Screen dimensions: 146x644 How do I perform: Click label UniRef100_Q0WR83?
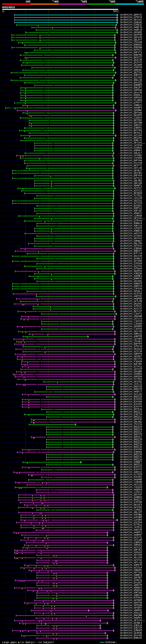(x=131, y=497)
